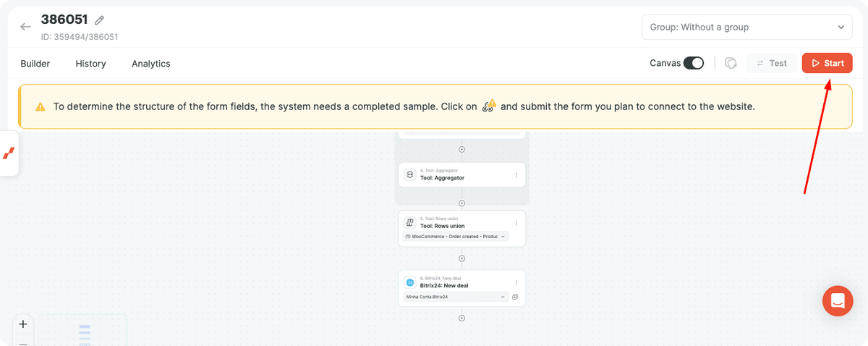The image size is (868, 346).
Task: Expand the Group: Without a group dropdown
Action: tap(747, 27)
